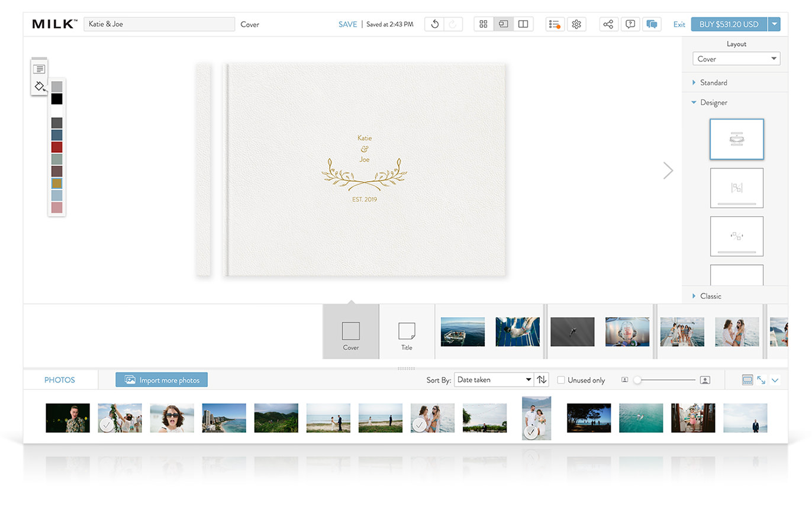Go to next page with right arrow

tap(668, 170)
